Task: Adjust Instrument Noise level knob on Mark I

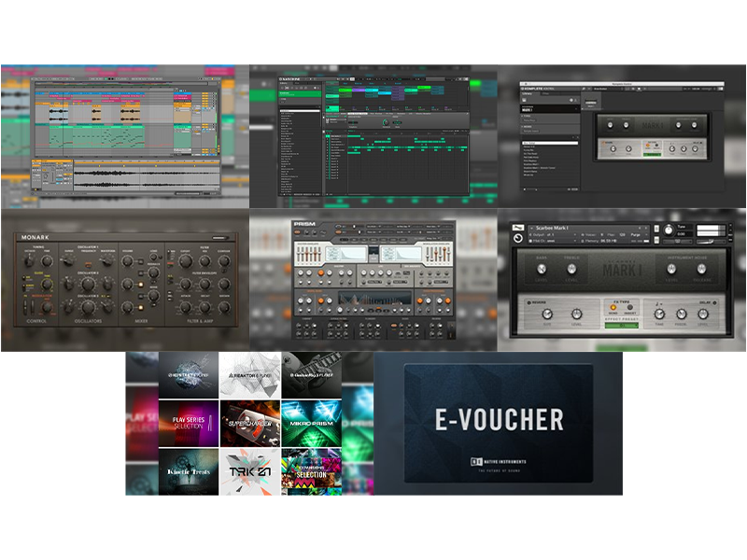Action: tap(671, 269)
